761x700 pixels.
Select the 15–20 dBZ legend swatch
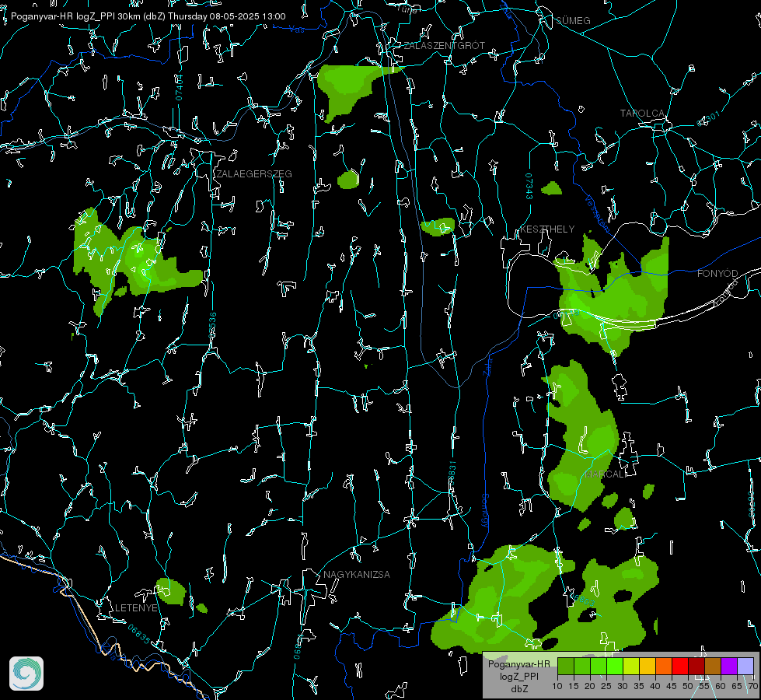click(x=582, y=666)
